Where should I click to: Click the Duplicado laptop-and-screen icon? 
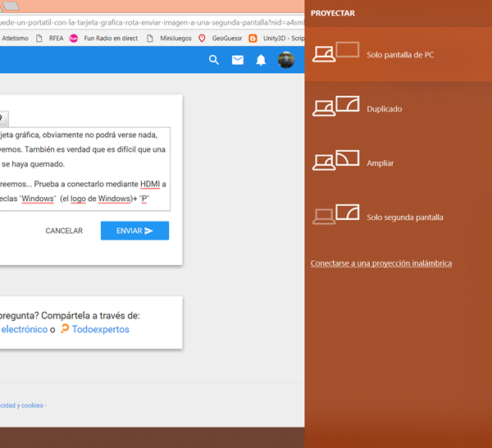pyautogui.click(x=335, y=106)
